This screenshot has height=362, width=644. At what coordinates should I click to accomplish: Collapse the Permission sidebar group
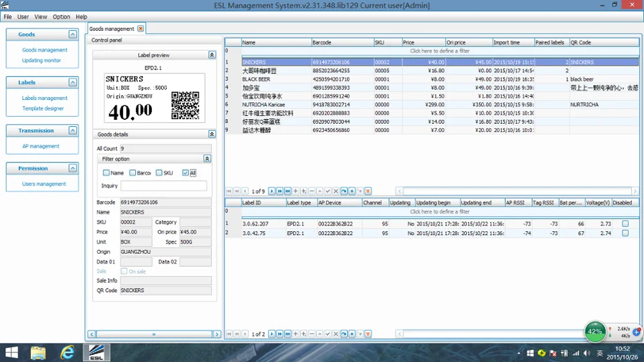pyautogui.click(x=73, y=169)
